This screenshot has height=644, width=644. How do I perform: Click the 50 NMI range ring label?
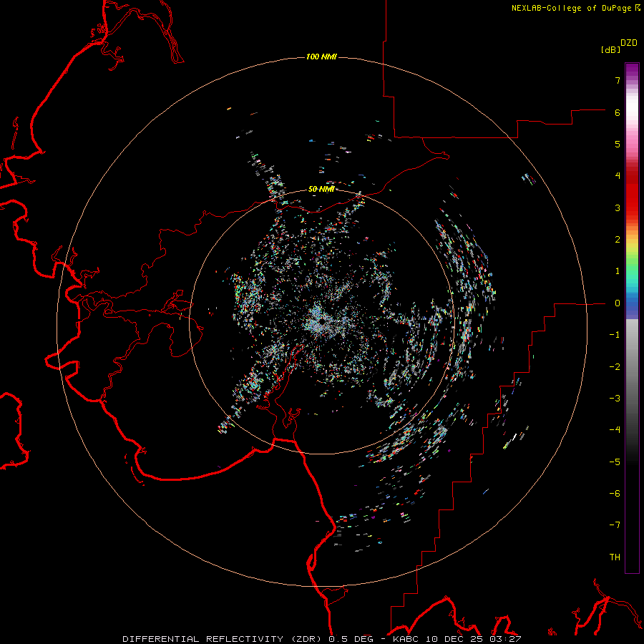[x=321, y=189]
